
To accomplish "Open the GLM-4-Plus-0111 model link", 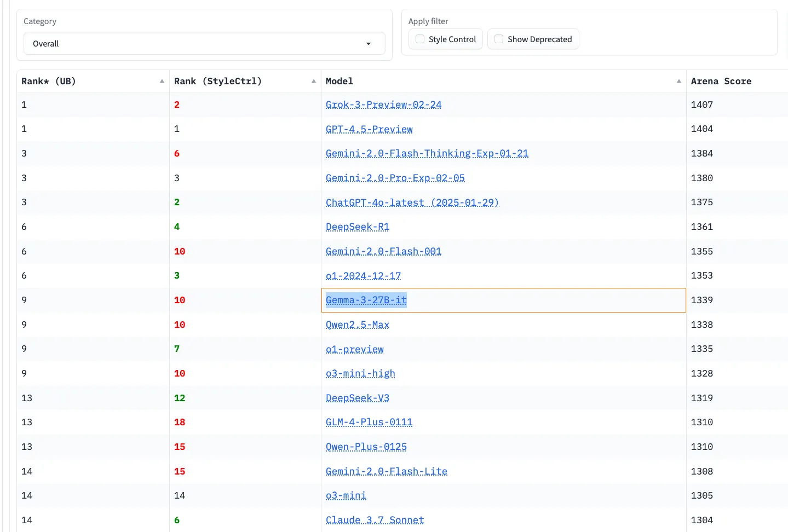I will [x=369, y=422].
